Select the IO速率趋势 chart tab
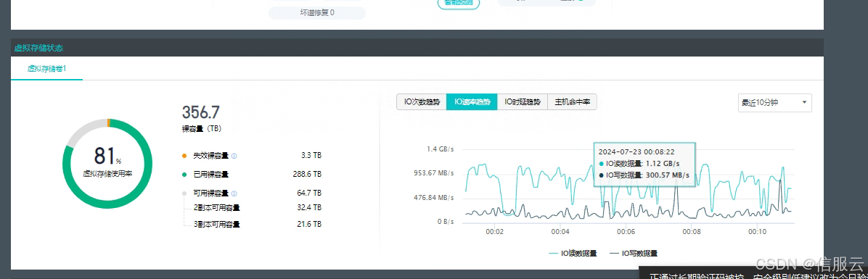The height and width of the screenshot is (279, 868). click(x=472, y=102)
